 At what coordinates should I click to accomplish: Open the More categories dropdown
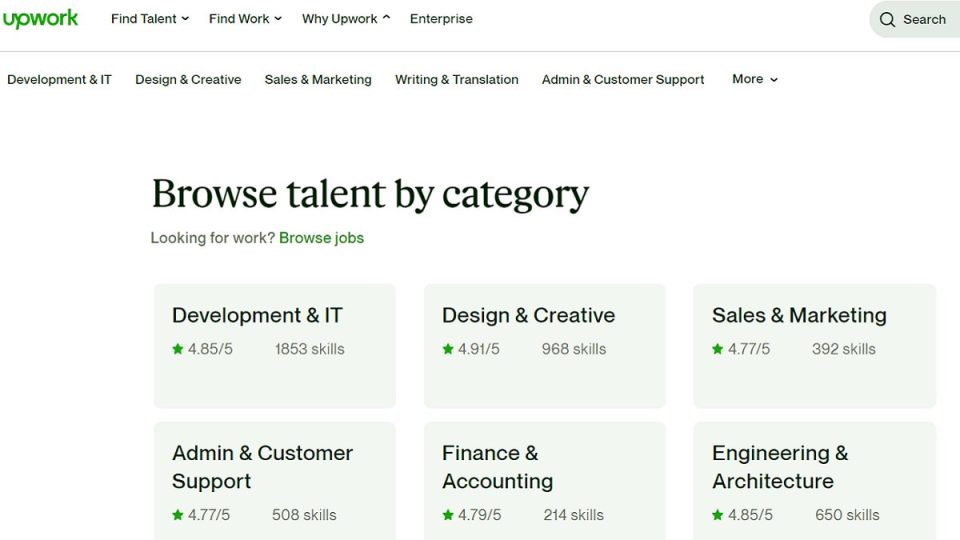755,79
